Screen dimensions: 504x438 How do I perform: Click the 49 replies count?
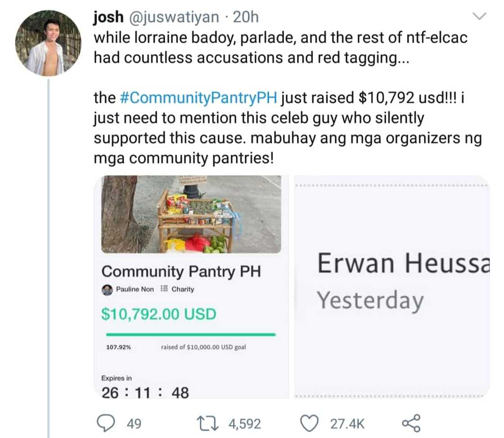click(x=134, y=424)
